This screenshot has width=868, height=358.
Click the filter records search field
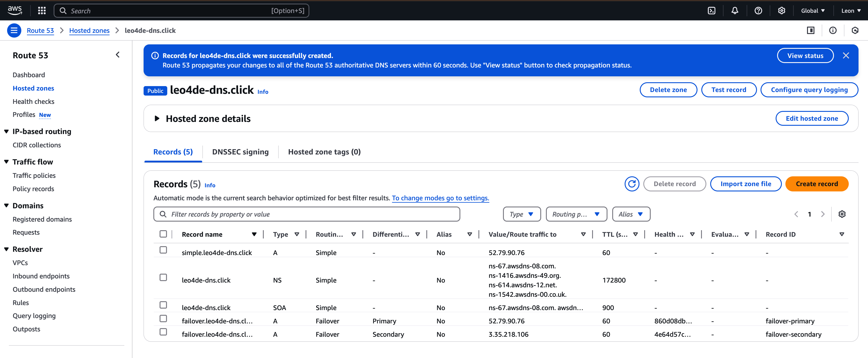tap(307, 214)
